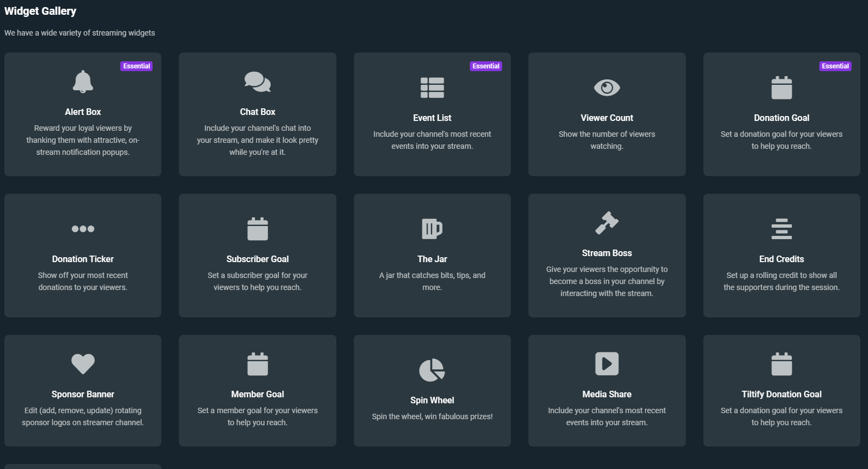Click 'We have a wide variety of streaming widgets'

(79, 33)
